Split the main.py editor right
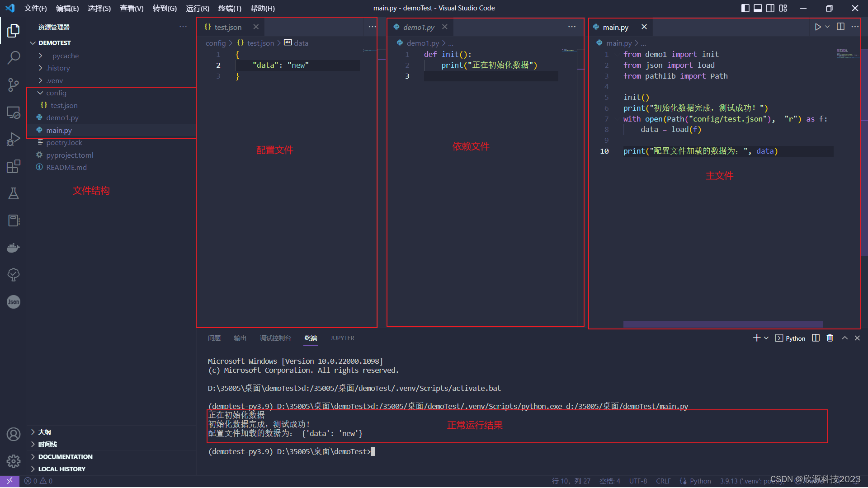 (840, 27)
